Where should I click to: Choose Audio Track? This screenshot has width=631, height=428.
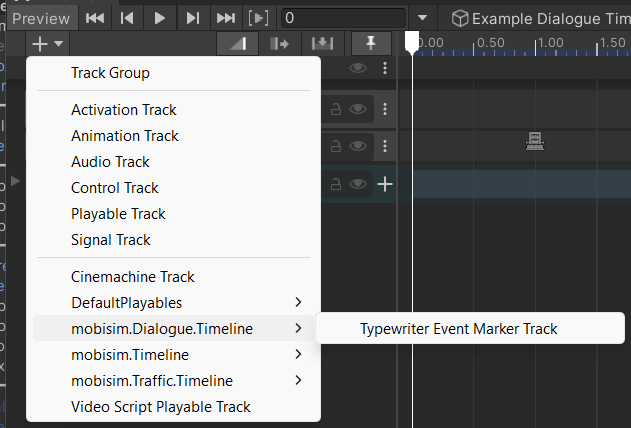[173, 162]
